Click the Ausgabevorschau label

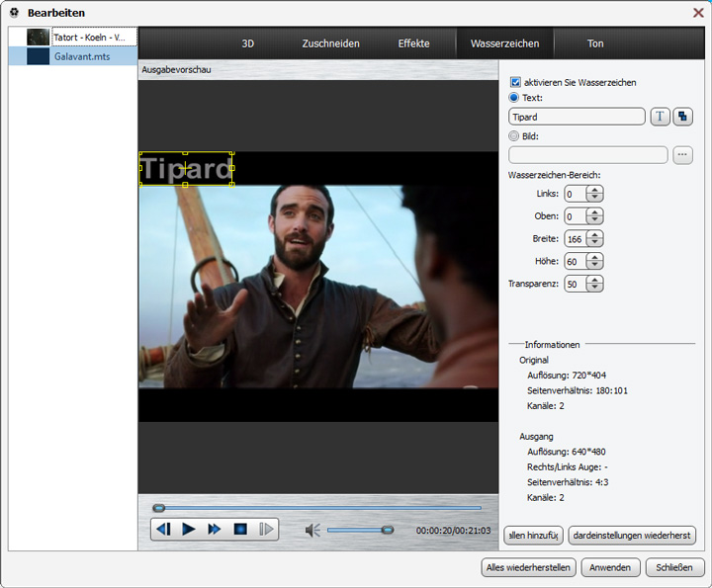pos(176,69)
